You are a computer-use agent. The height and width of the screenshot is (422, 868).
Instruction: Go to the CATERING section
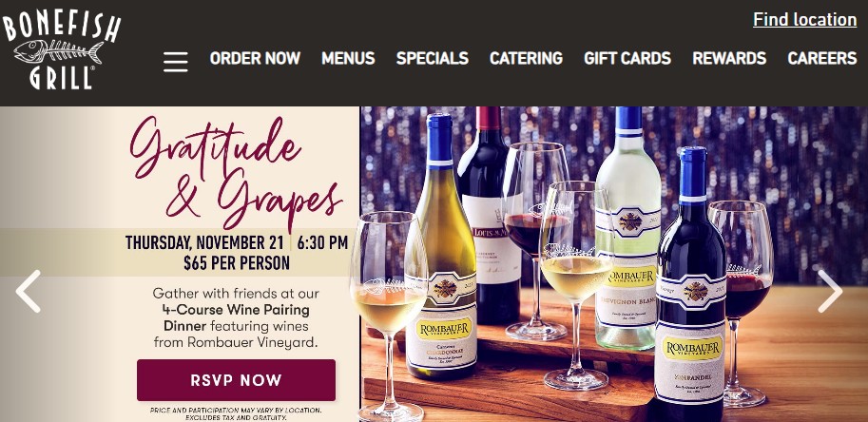(526, 58)
